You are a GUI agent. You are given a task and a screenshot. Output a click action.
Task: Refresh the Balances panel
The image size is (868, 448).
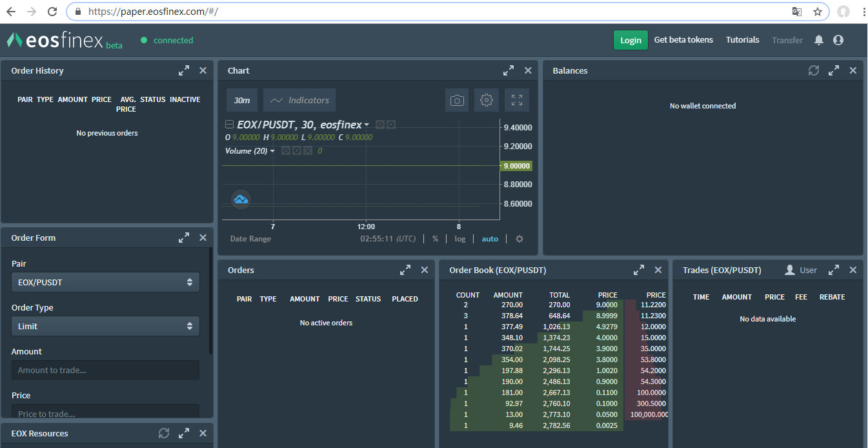(814, 70)
